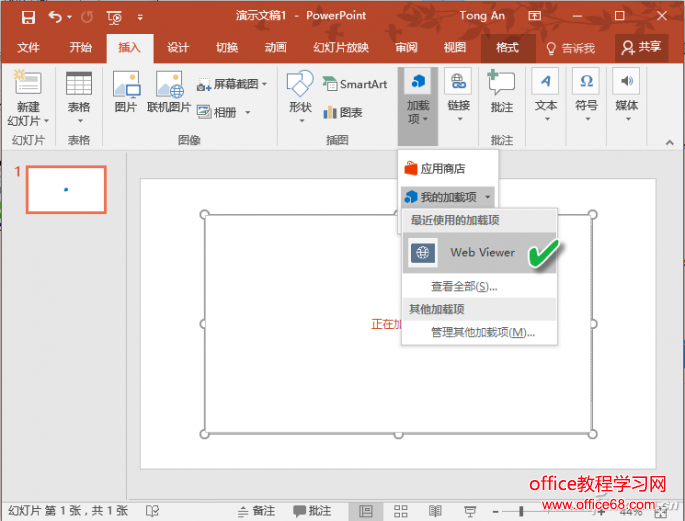685x521 pixels.
Task: Click 我的加载项 menu item
Action: pos(441,197)
